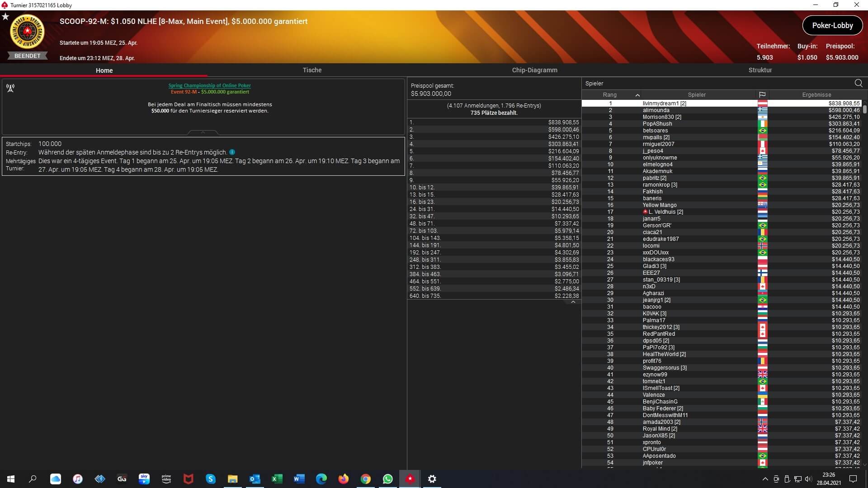
Task: Collapse the prize payout list chevron
Action: click(573, 302)
